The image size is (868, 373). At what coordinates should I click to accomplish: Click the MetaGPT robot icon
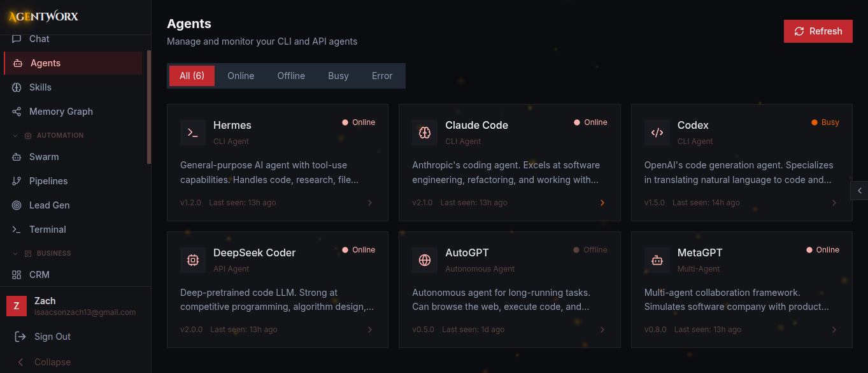(657, 260)
